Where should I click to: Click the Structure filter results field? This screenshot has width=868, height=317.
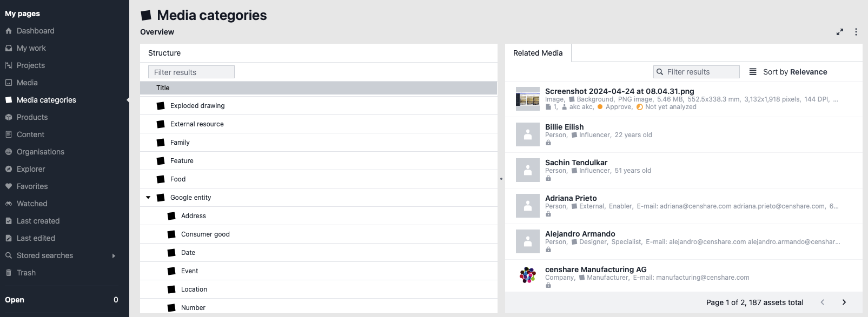coord(191,72)
